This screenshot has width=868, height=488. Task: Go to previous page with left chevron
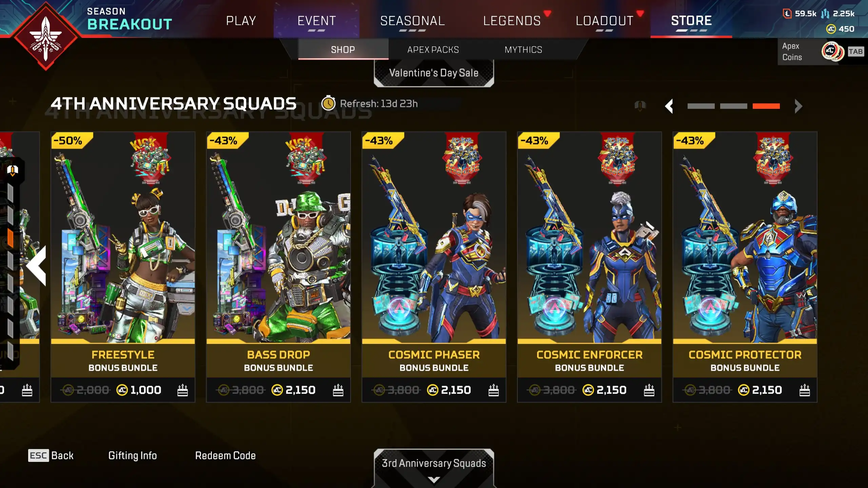point(669,106)
